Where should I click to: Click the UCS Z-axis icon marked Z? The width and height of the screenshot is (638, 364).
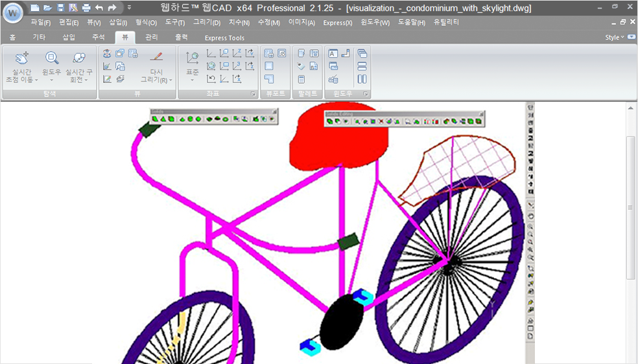[237, 53]
